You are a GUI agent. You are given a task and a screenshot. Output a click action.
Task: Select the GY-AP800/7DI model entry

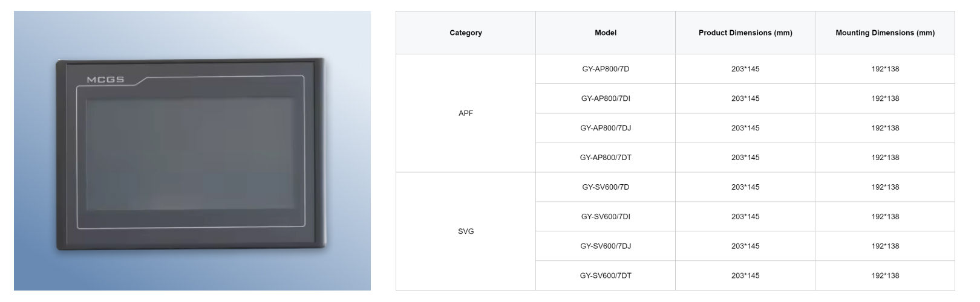tap(606, 98)
